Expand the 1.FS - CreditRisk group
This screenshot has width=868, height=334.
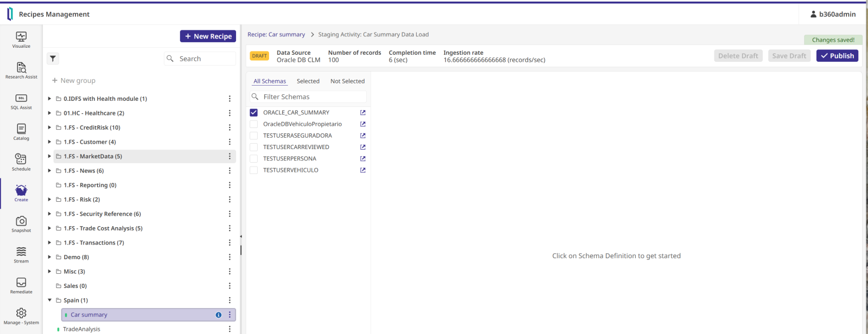tap(49, 127)
